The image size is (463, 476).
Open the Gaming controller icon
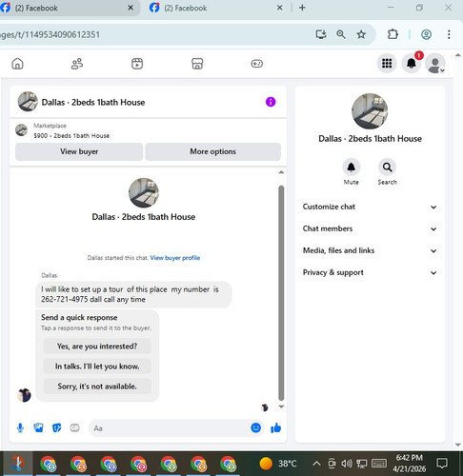(256, 64)
